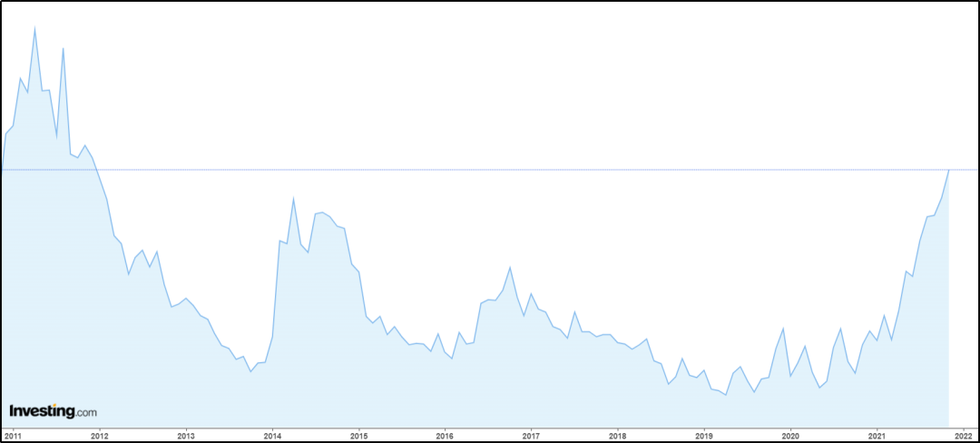
Task: Select the 2011 label on the time axis
Action: click(x=13, y=435)
